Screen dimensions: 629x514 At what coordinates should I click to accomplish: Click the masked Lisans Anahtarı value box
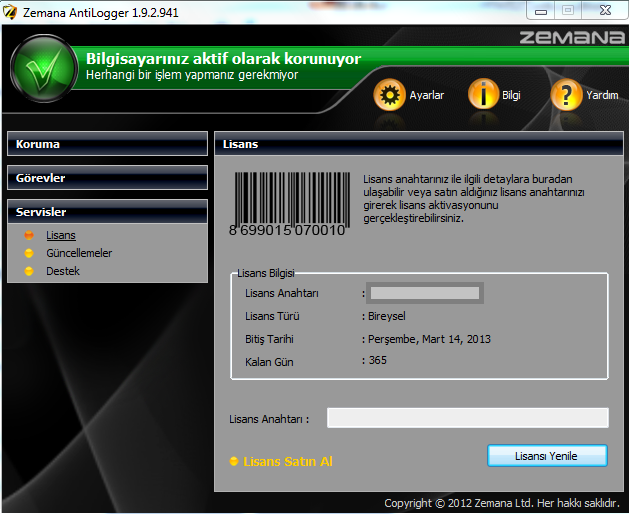(x=425, y=293)
